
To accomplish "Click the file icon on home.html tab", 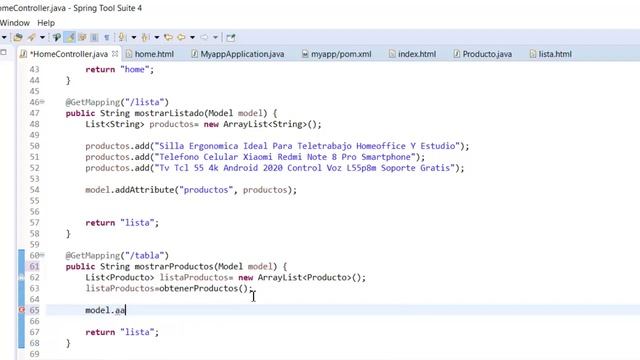I will pyautogui.click(x=129, y=54).
